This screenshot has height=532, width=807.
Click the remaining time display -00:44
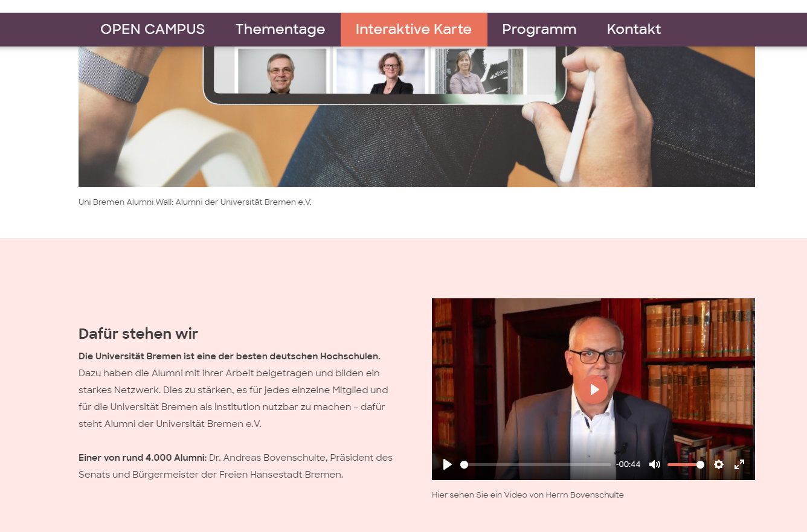[628, 464]
